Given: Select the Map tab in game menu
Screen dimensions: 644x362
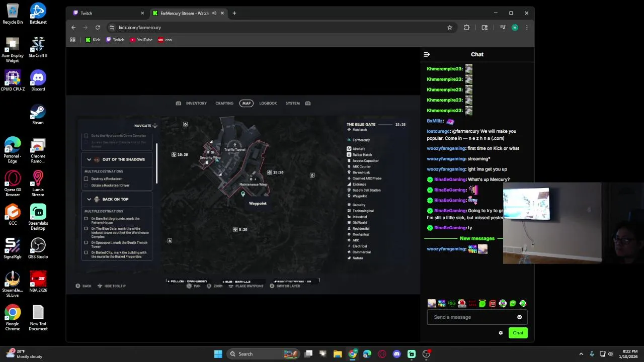Looking at the screenshot, I should [x=246, y=103].
